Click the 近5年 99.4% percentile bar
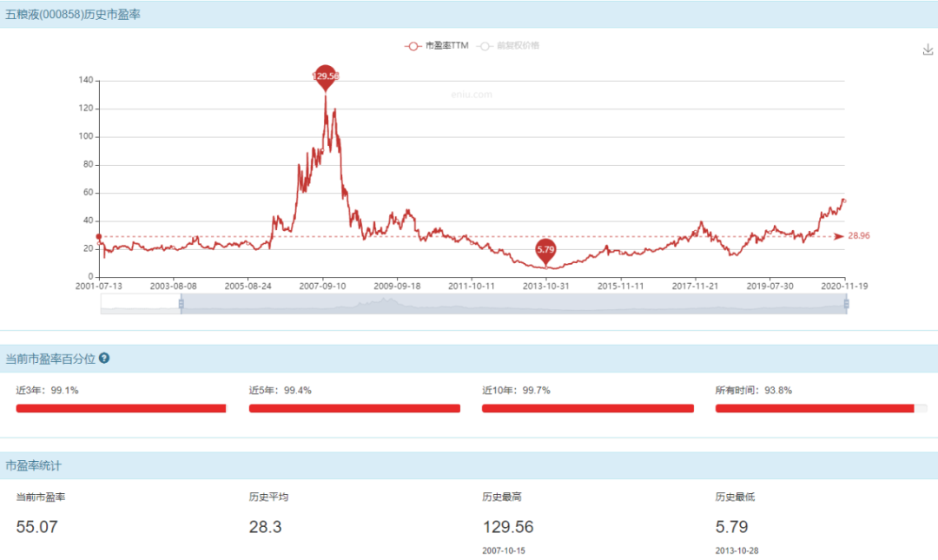 [354, 408]
